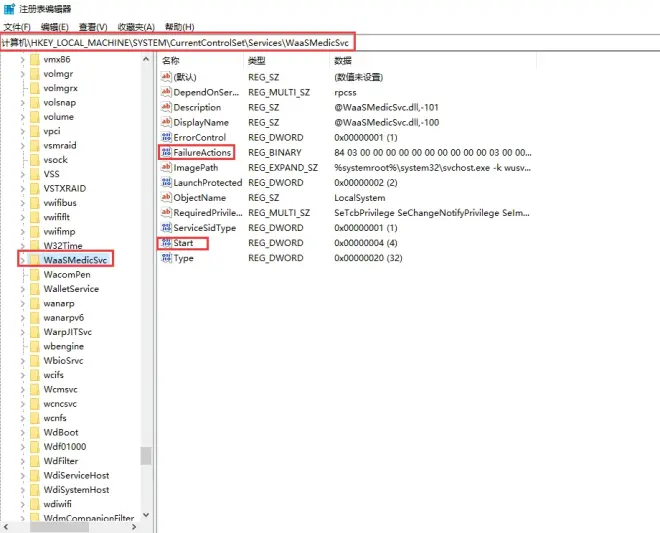
Task: Click the VSS folder icon
Action: [x=35, y=174]
